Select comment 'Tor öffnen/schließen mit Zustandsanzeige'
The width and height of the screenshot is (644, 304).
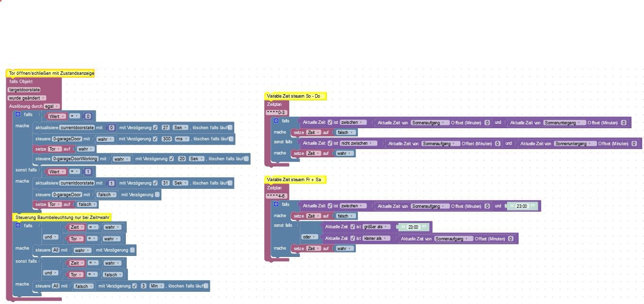51,73
